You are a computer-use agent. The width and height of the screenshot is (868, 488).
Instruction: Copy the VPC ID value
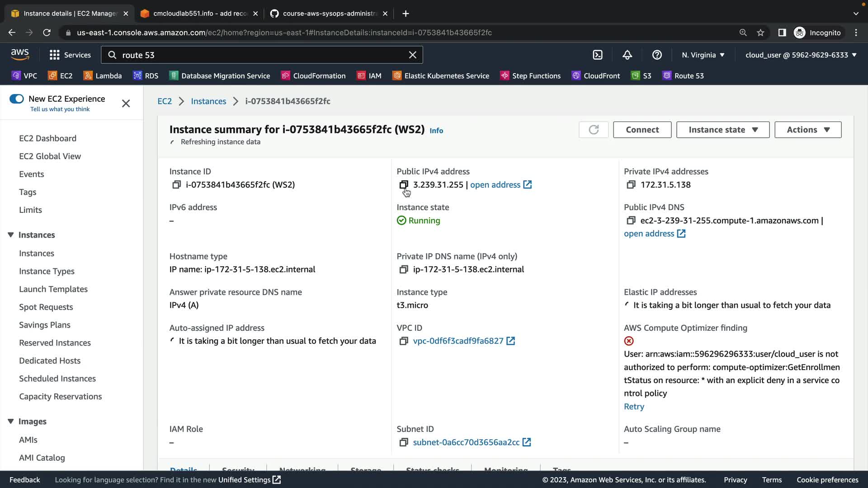tap(403, 341)
